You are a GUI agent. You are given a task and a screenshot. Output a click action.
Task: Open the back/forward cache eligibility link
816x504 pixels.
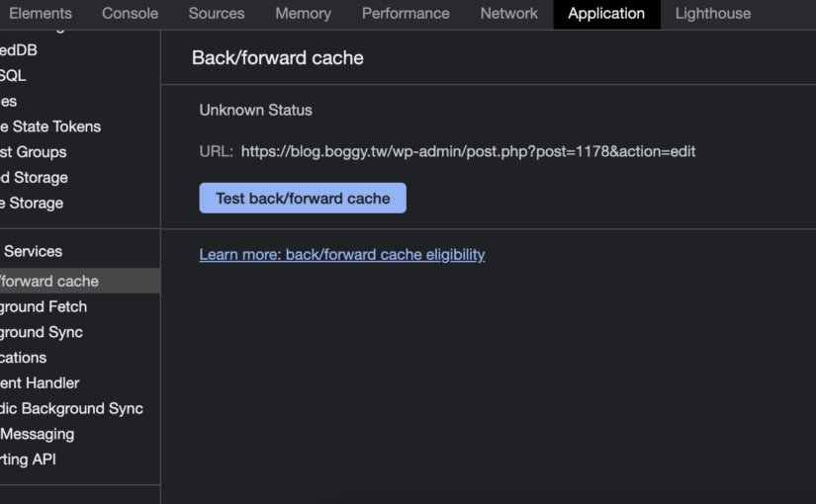(341, 254)
